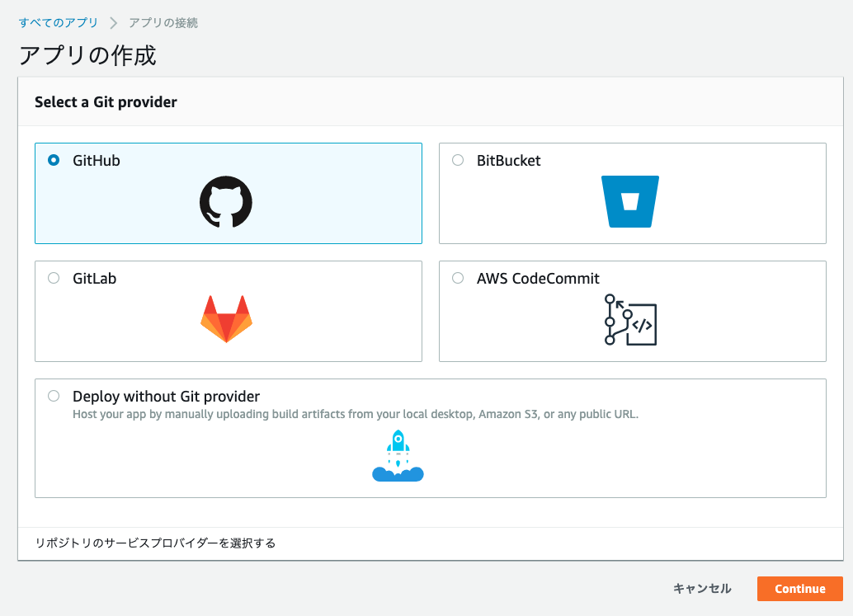853x616 pixels.
Task: Select the GitLab radio button
Action: pos(54,278)
